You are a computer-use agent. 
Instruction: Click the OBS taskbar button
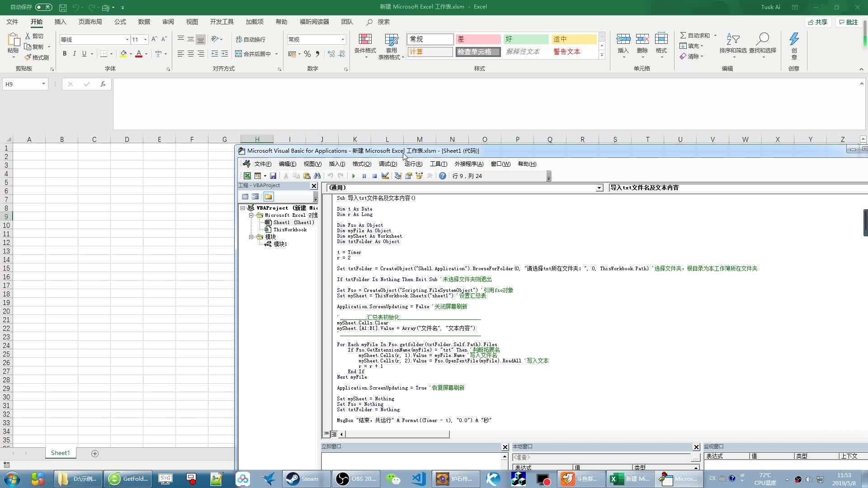(x=356, y=479)
